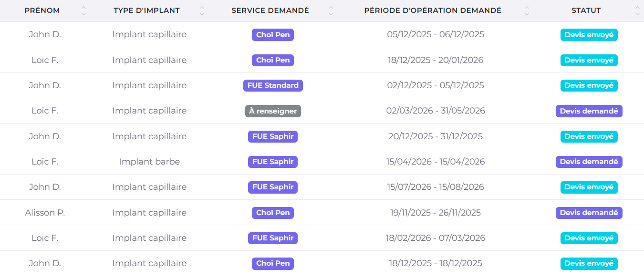Click the Devis demandé badge for Alisson P.

[x=589, y=212]
